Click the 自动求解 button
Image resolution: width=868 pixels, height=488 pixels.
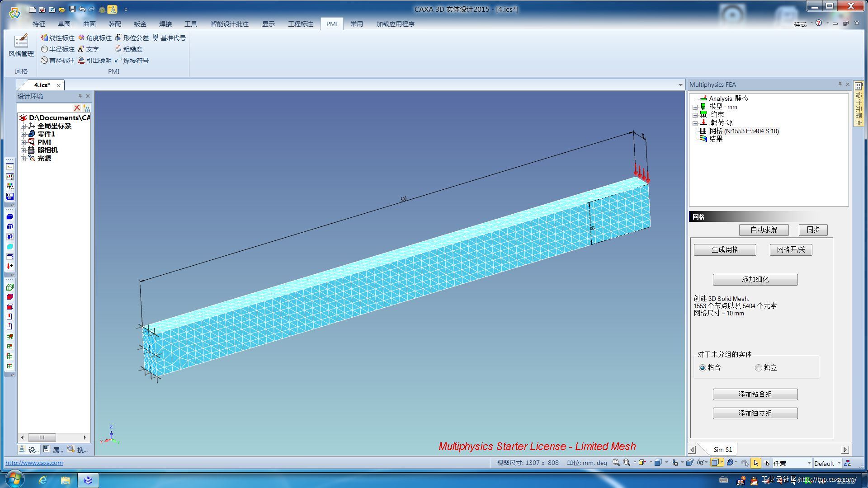764,230
